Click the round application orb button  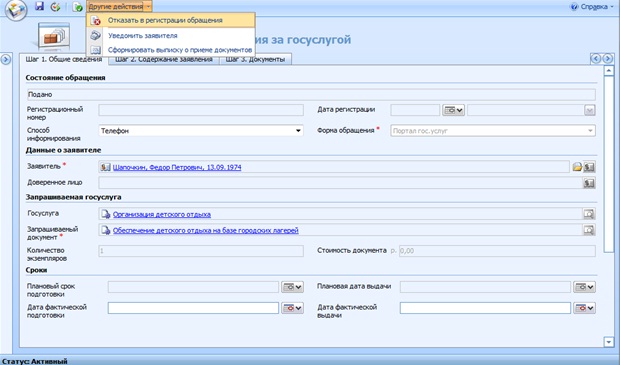16,9
